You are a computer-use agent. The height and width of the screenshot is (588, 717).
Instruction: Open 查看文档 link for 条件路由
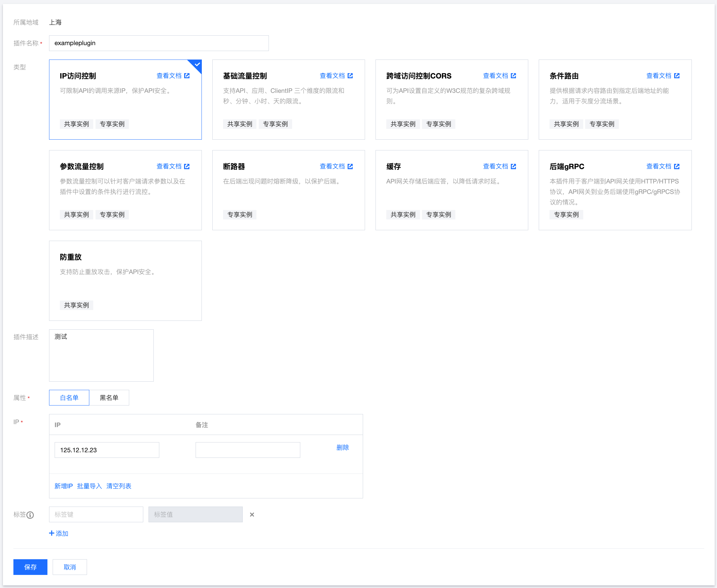(659, 76)
